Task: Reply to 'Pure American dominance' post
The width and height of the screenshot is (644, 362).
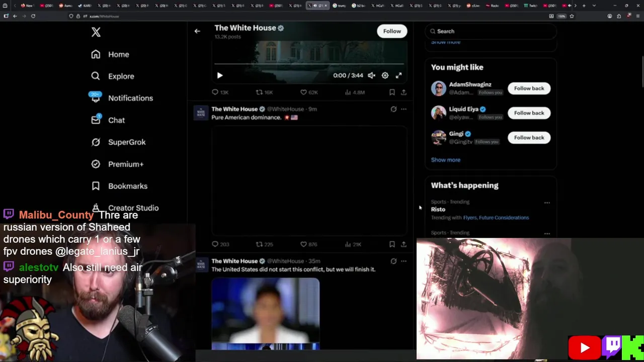Action: pos(220,244)
